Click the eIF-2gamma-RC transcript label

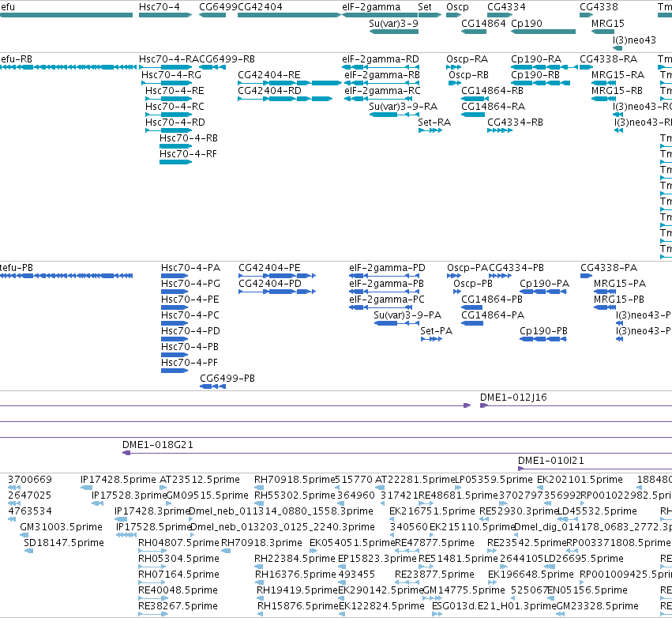(382, 92)
